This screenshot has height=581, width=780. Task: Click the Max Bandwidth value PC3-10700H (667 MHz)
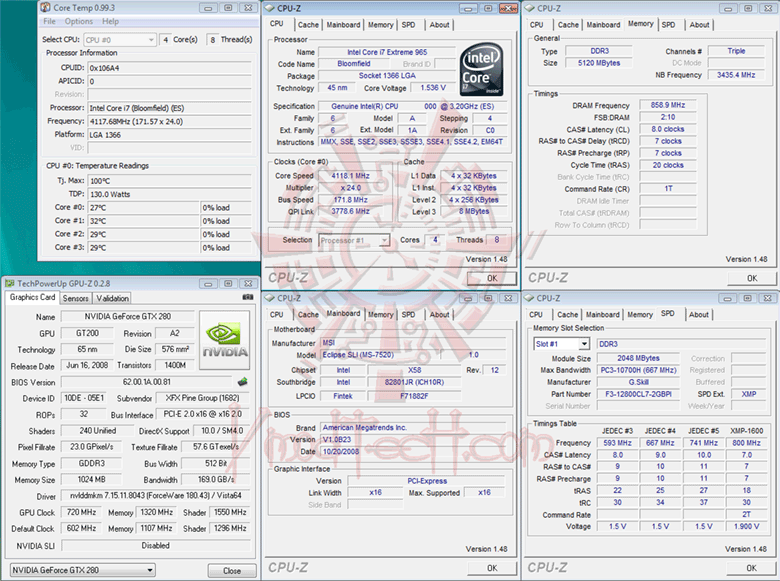coord(638,370)
